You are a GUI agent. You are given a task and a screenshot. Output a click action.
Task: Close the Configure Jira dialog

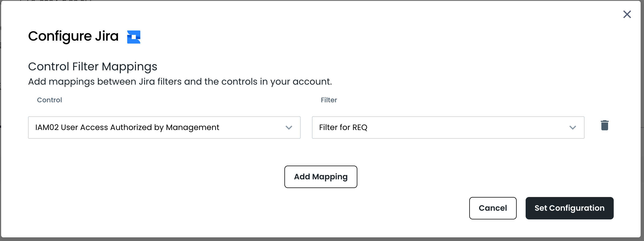click(x=627, y=14)
